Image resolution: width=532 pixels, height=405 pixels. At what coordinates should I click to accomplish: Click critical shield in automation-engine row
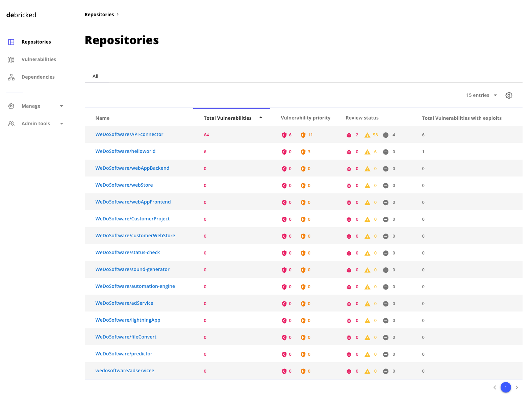pos(284,287)
